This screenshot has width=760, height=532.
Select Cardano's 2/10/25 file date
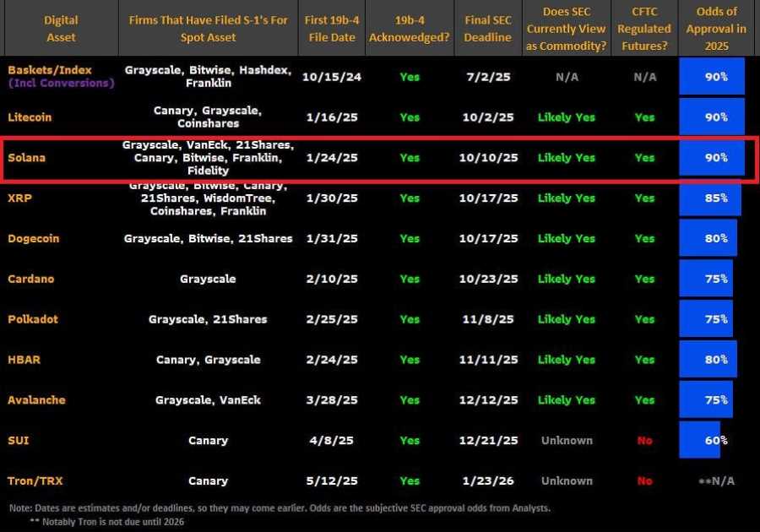(x=332, y=280)
